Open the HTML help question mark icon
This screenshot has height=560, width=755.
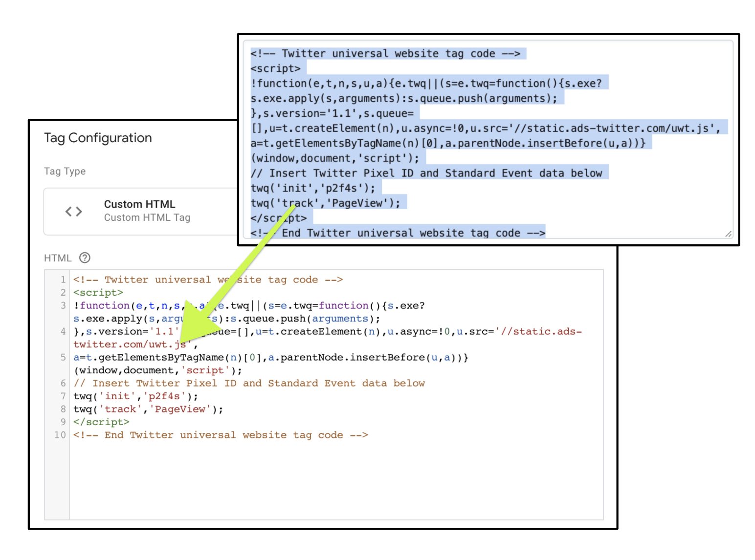coord(85,258)
